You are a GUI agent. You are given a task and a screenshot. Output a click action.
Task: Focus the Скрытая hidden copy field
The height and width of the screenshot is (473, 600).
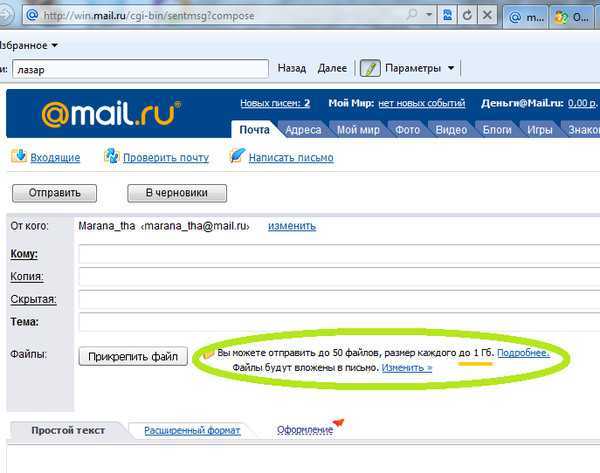point(339,299)
